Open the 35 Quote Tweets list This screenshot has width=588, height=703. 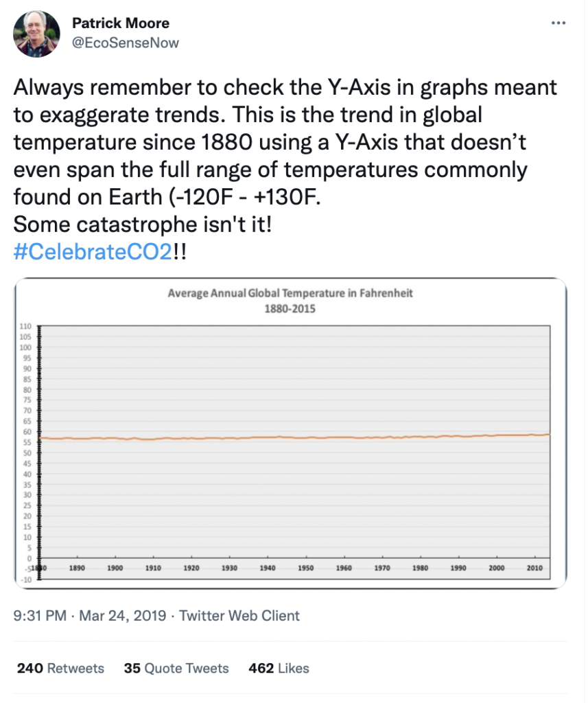(176, 668)
